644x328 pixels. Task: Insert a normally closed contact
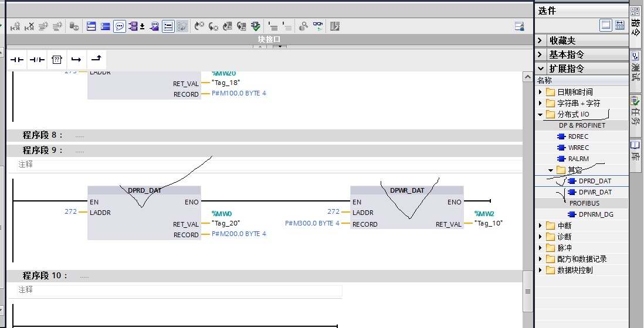(37, 60)
